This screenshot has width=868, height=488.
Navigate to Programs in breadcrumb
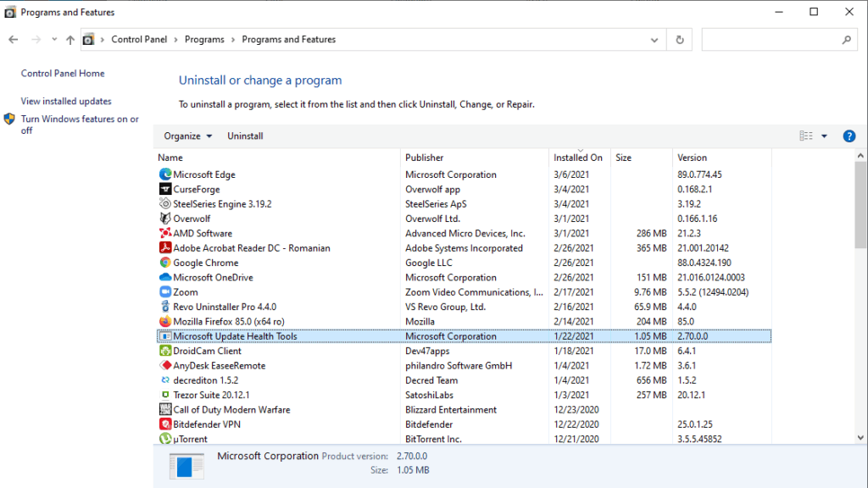pos(204,39)
